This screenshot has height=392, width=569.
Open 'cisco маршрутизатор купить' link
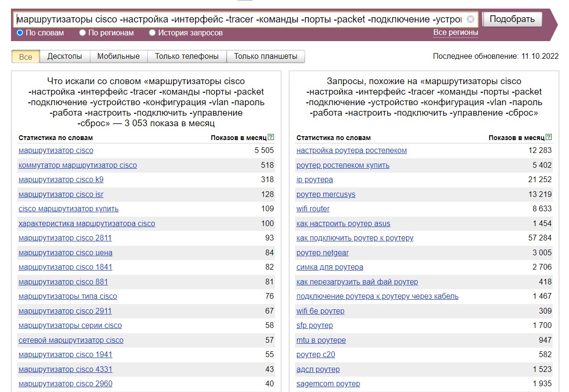[68, 209]
